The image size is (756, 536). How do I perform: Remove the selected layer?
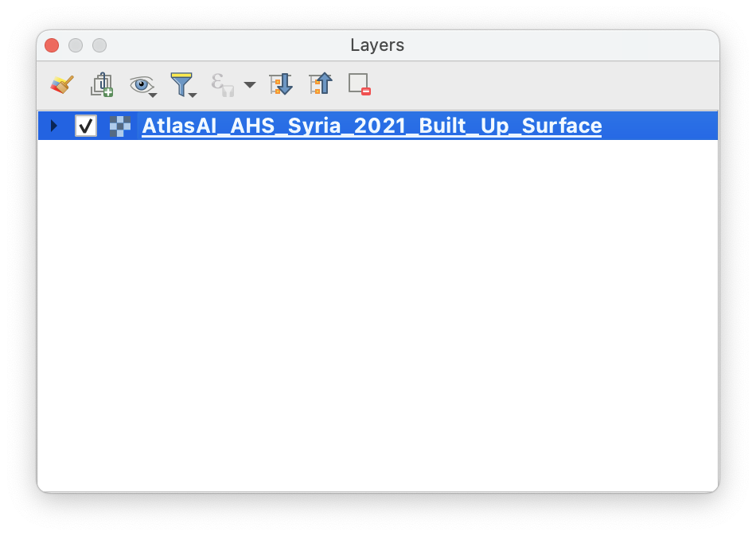tap(359, 83)
